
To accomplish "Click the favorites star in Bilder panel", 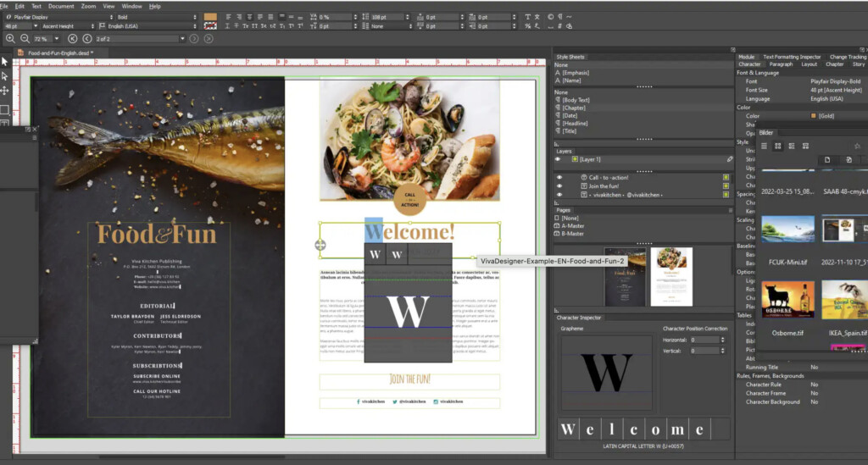I will point(858,146).
